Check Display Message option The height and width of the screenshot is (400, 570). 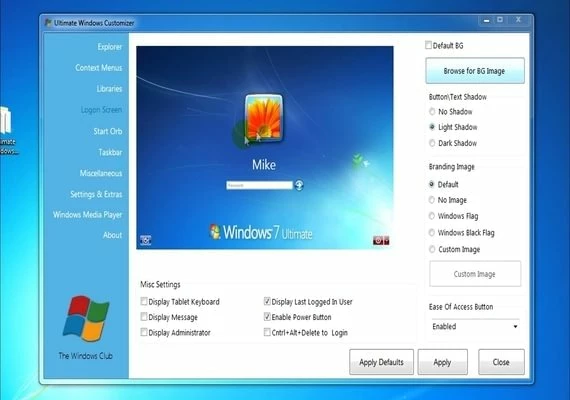pos(144,317)
